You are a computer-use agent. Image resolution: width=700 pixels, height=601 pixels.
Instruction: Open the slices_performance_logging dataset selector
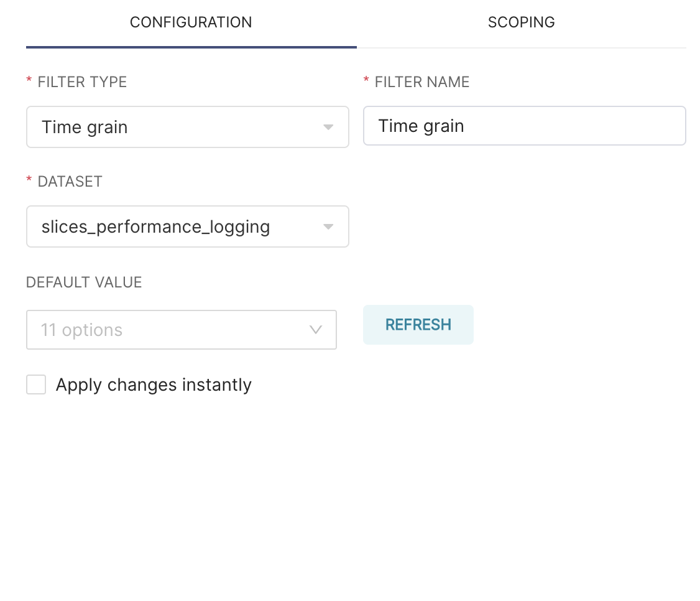(187, 226)
